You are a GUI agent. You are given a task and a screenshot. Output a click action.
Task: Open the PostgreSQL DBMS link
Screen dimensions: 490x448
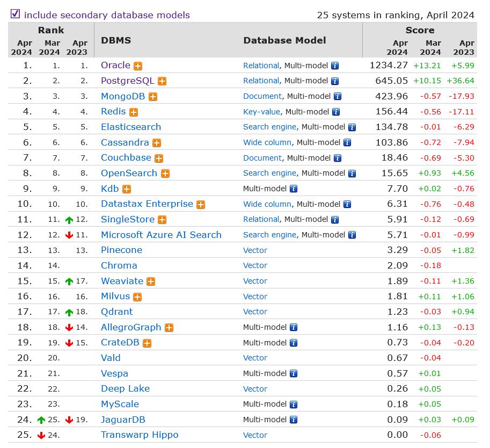pos(128,81)
